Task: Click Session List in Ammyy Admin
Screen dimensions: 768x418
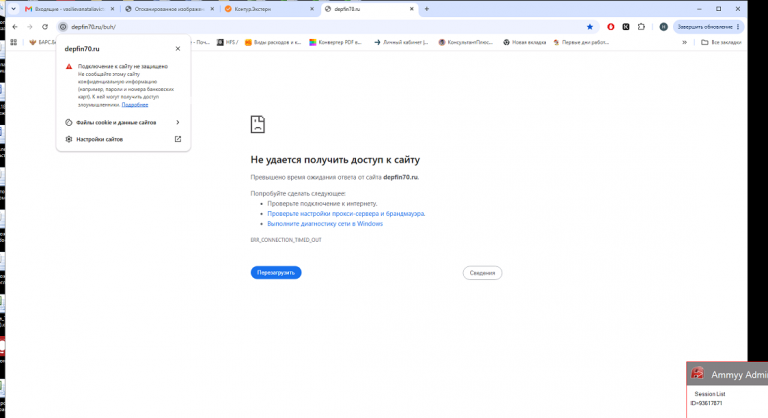Action: click(710, 394)
